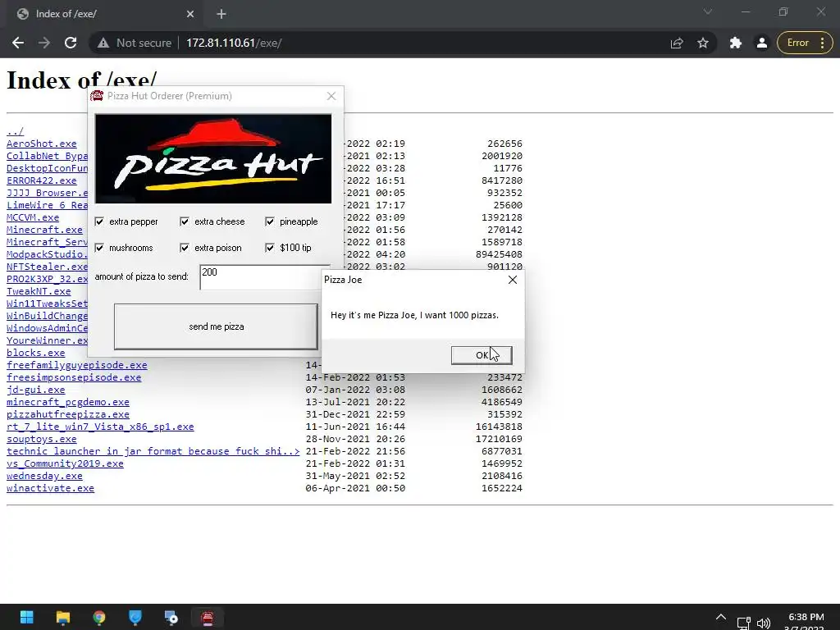The height and width of the screenshot is (630, 840).
Task: Click the address bar URL
Action: (234, 43)
